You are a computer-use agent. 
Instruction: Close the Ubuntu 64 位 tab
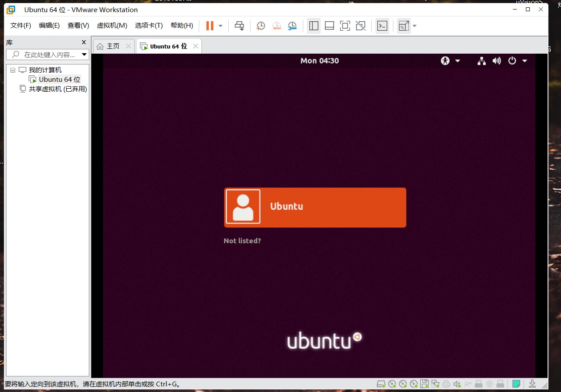click(195, 46)
